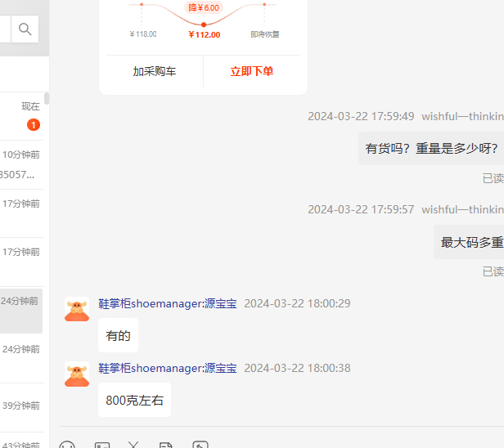This screenshot has height=448, width=504.
Task: Focus the search box beside the magnifier
Action: pos(5,29)
